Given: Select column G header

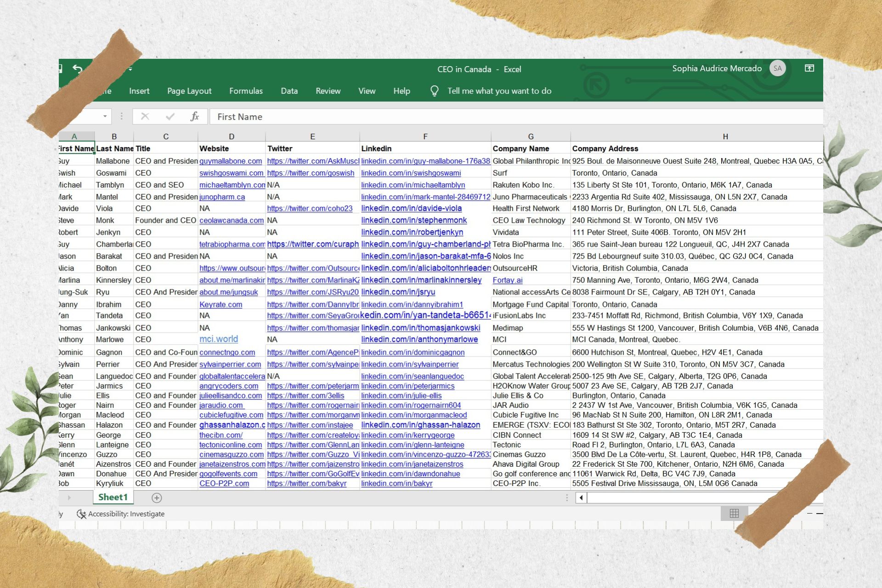Looking at the screenshot, I should (x=531, y=136).
